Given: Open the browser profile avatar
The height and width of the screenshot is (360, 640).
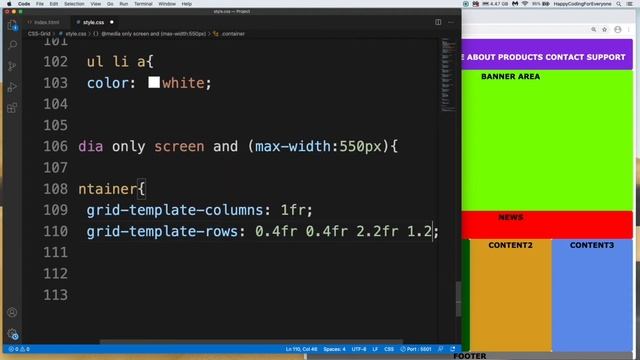Looking at the screenshot, I should [618, 29].
